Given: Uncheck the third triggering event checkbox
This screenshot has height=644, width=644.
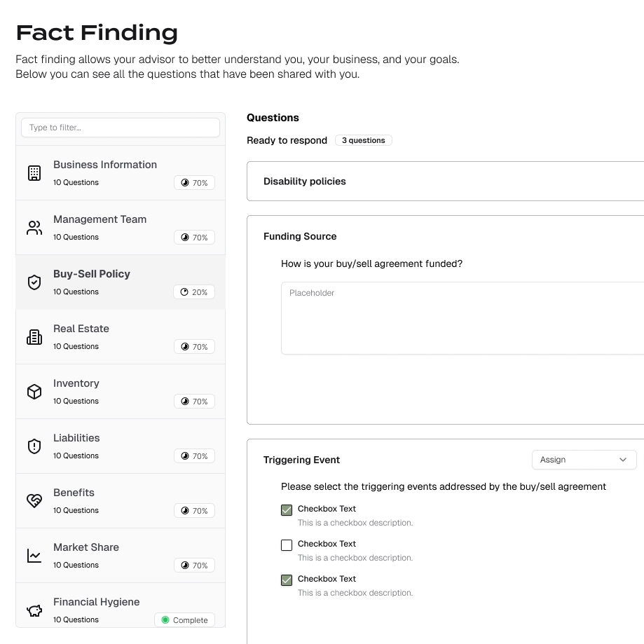Looking at the screenshot, I should (x=286, y=580).
